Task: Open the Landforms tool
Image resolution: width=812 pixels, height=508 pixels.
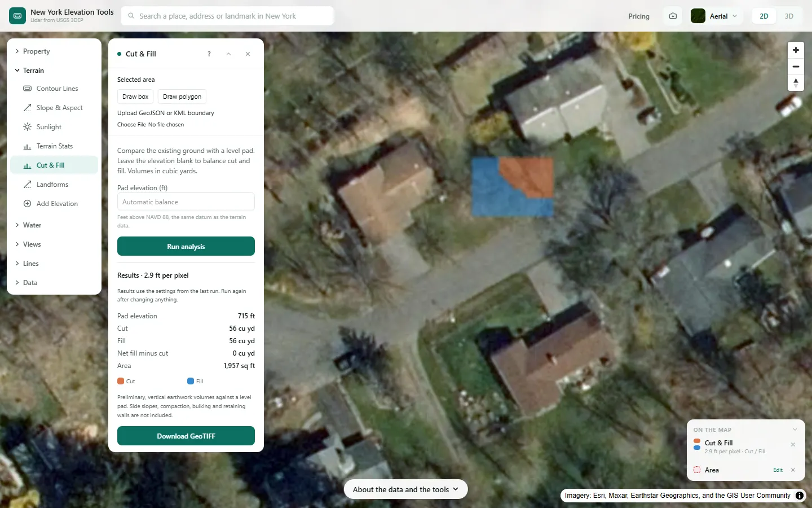Action: tap(54, 185)
